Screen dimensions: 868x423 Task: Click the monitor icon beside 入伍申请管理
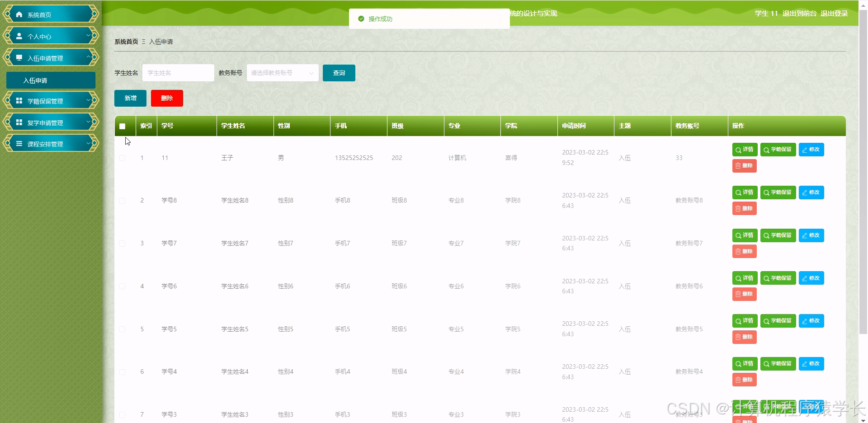tap(19, 58)
